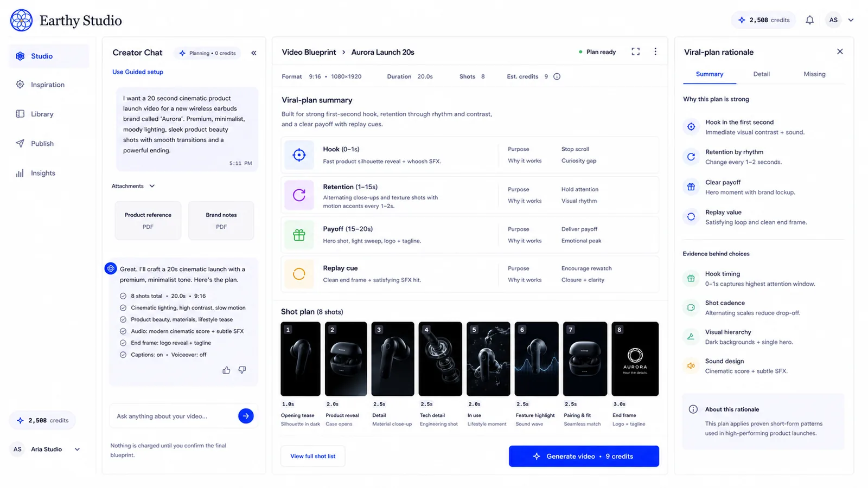Viewport: 868px width, 488px height.
Task: Open the Aria Studio workspace dropdown
Action: click(47, 450)
